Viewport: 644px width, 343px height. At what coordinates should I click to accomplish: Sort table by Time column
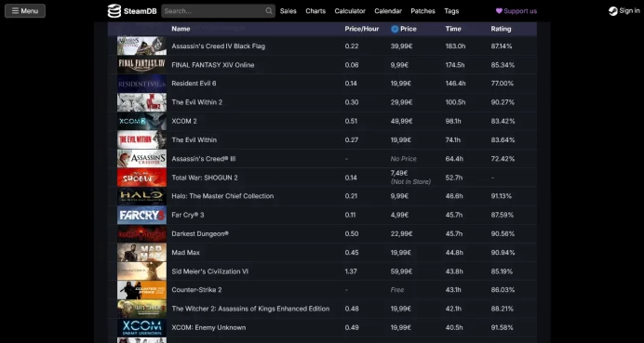coord(453,29)
